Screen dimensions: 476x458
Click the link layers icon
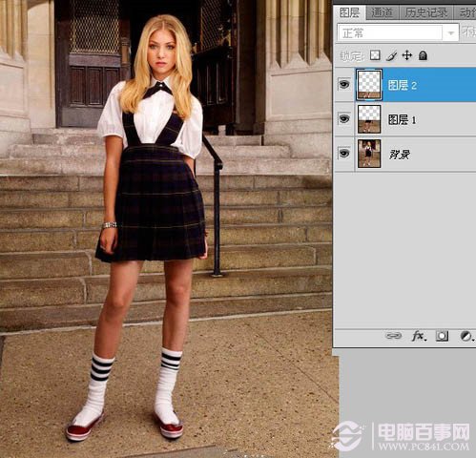tap(394, 336)
